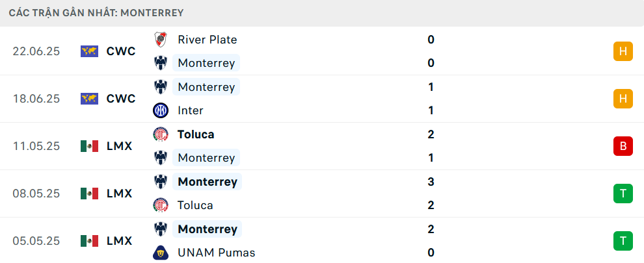
Task: Open the River Plate team link
Action: pyautogui.click(x=208, y=40)
